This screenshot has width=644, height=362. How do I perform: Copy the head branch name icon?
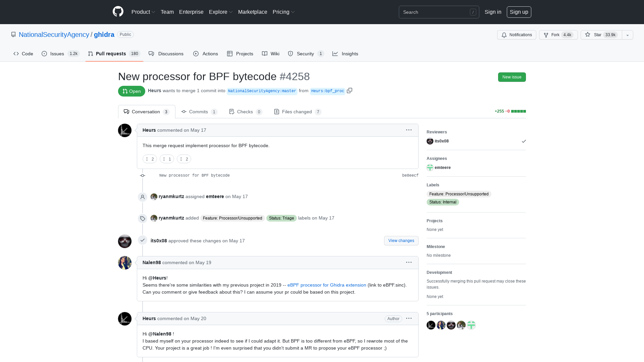click(350, 90)
